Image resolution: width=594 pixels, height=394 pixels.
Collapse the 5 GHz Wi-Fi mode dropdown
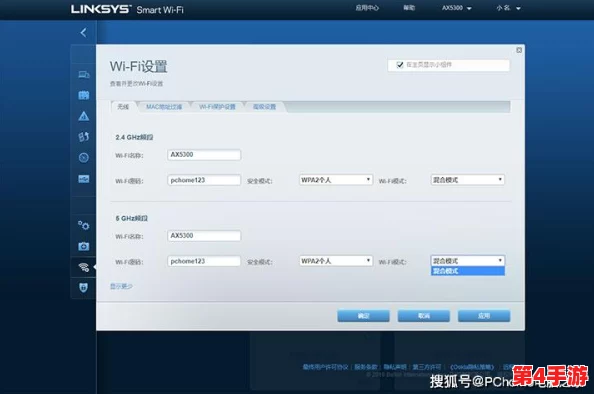[467, 261]
